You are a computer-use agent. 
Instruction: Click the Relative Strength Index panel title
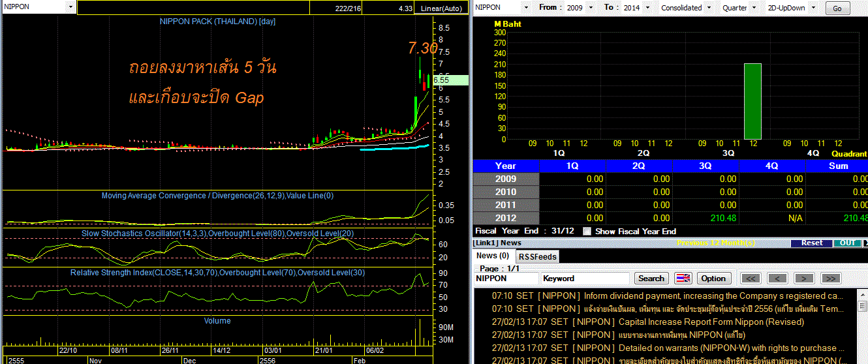[x=218, y=273]
